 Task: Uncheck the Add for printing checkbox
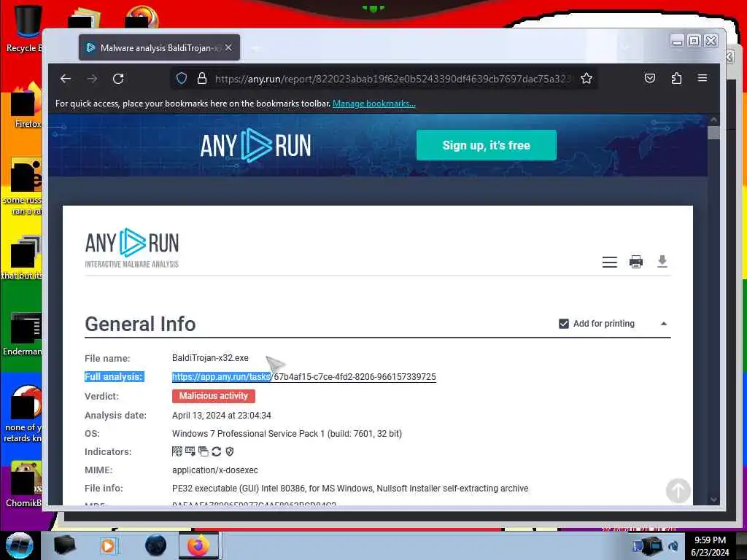click(564, 324)
